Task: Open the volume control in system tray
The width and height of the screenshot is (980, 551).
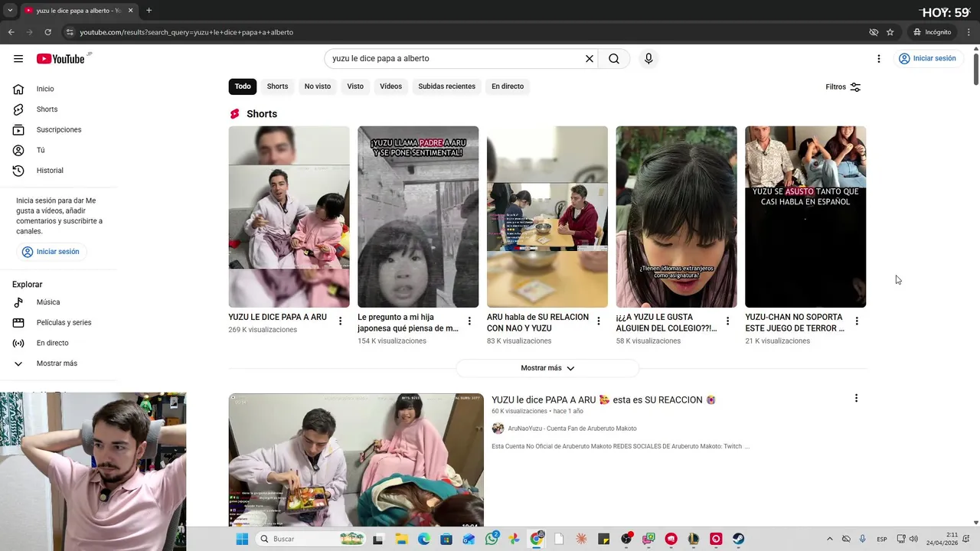Action: click(x=913, y=540)
